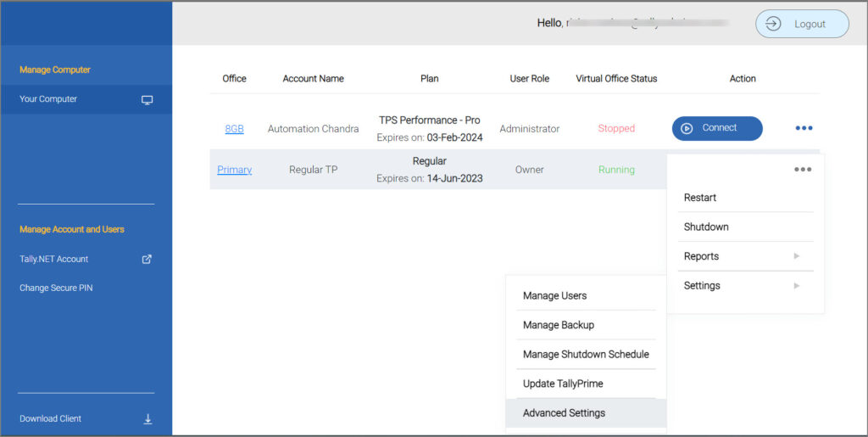868x437 pixels.
Task: Select Your Computer in the sidebar
Action: [86, 99]
